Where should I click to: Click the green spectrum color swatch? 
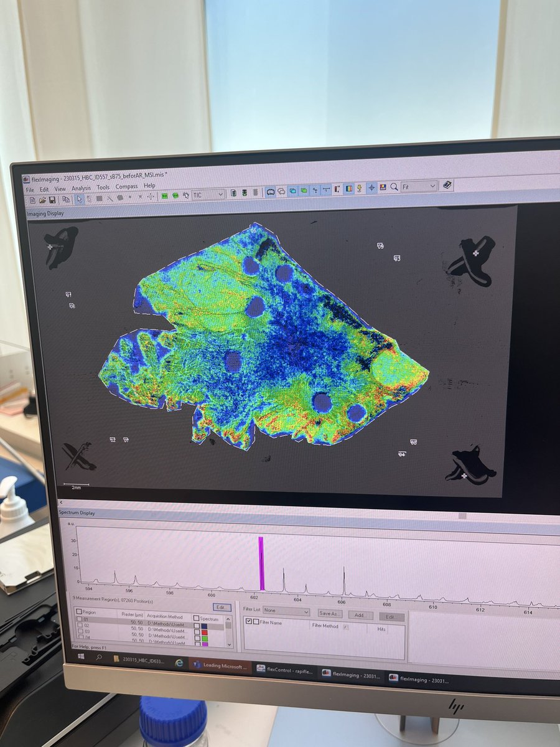tap(204, 637)
